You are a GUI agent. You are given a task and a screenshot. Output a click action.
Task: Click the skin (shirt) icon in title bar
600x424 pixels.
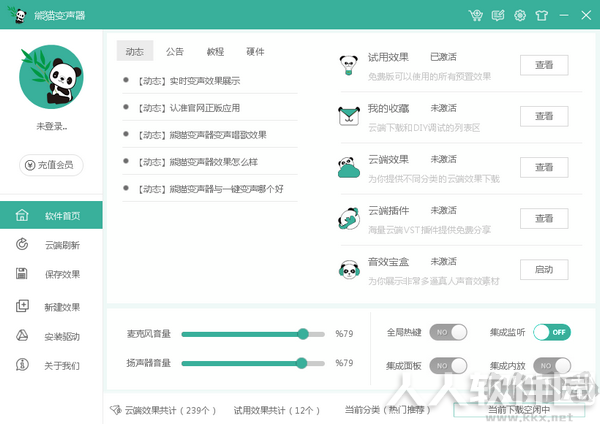click(541, 15)
